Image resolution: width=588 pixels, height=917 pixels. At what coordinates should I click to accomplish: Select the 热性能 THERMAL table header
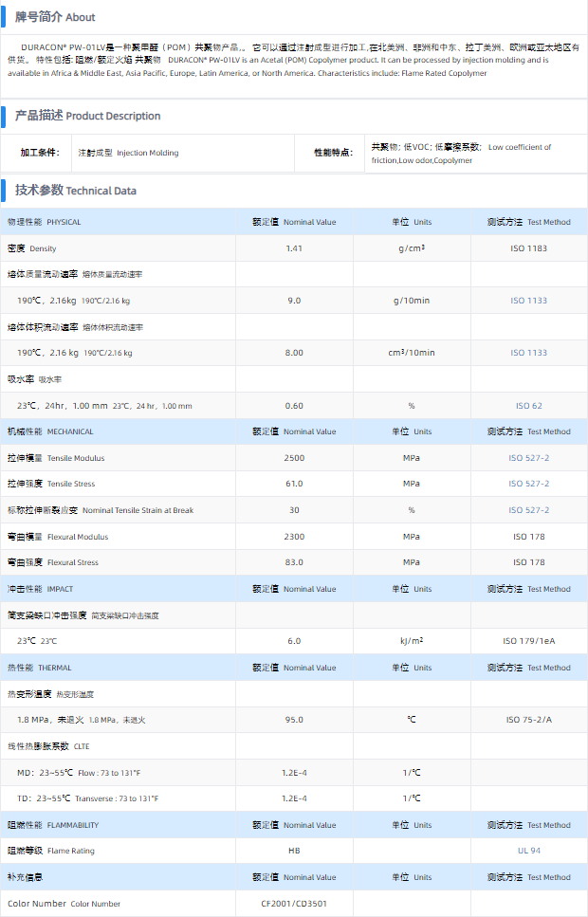[x=40, y=668]
